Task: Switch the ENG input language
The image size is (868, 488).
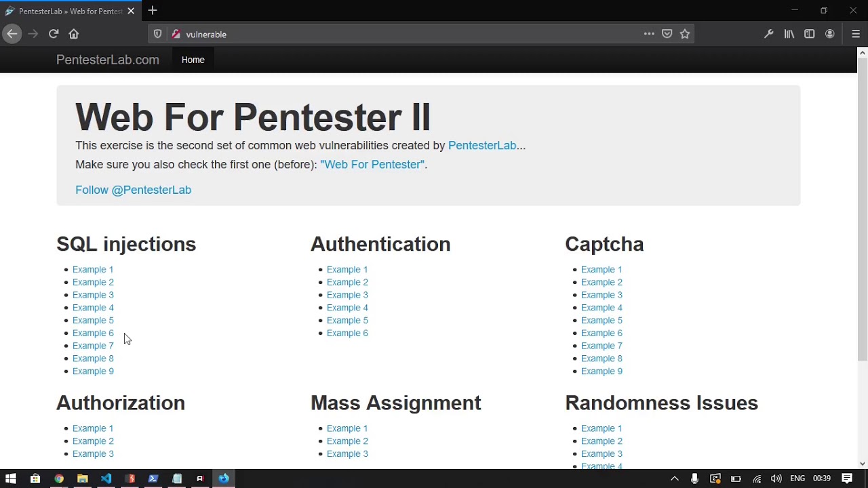Action: pyautogui.click(x=797, y=479)
